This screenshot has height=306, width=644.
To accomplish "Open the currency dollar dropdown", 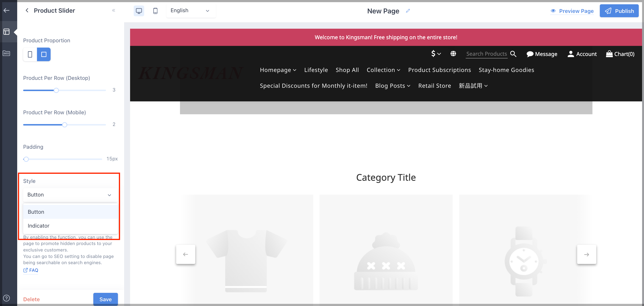I will (x=436, y=54).
